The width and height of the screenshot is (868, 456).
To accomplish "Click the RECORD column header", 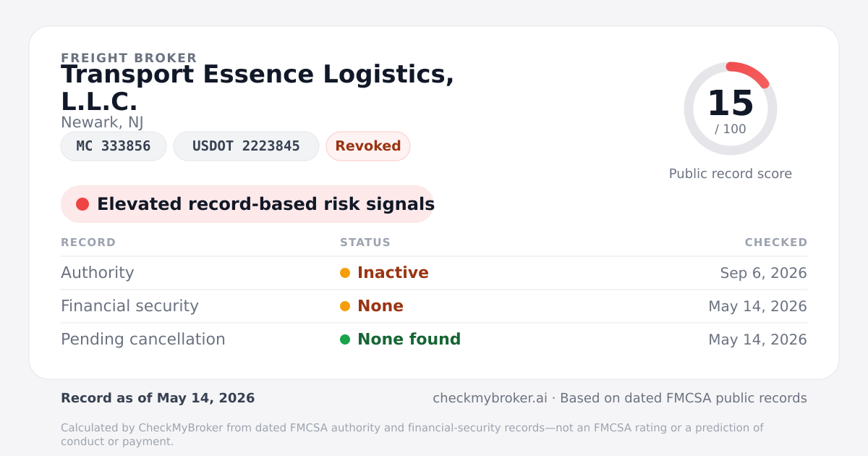I will coord(88,242).
